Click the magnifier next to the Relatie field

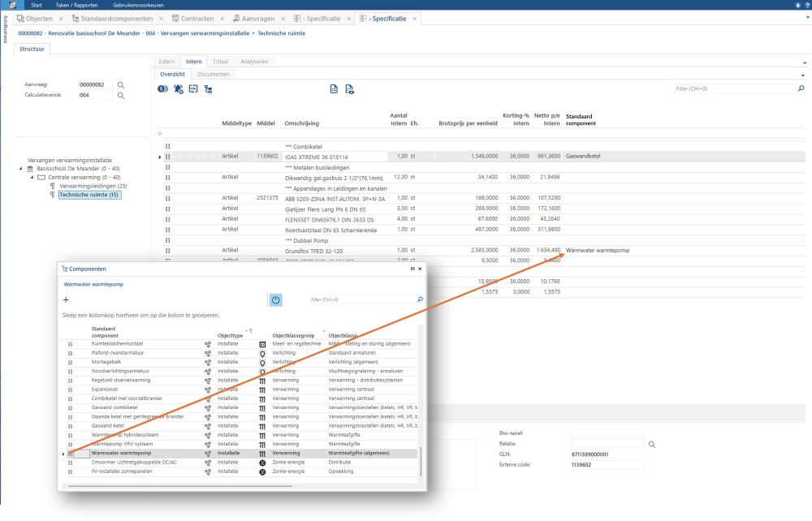coord(652,445)
